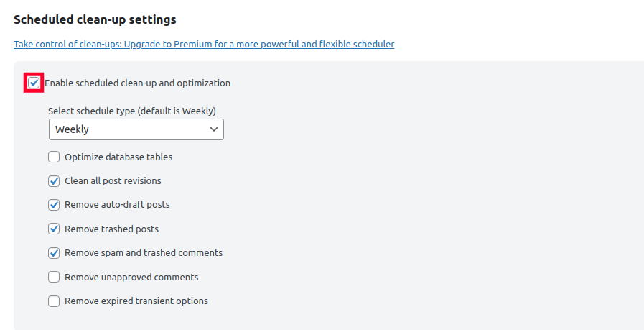This screenshot has width=644, height=330.
Task: Click the 'Clean all post revisions' label text
Action: coord(113,181)
